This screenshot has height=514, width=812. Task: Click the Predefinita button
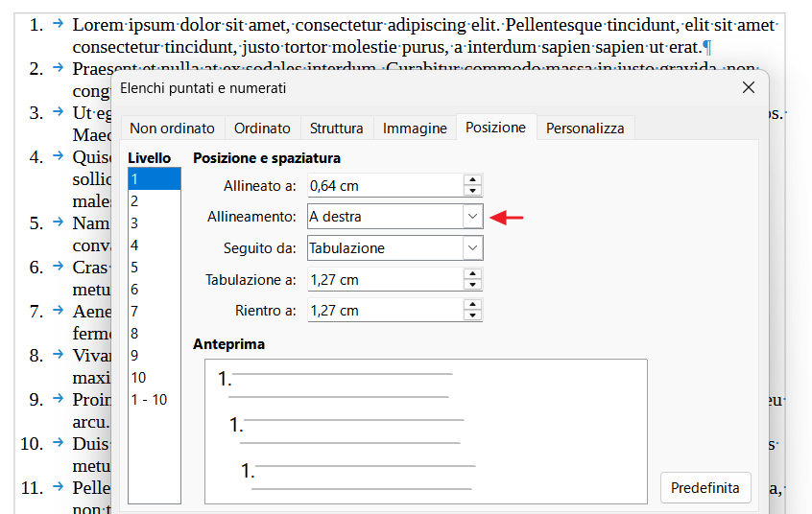pyautogui.click(x=705, y=487)
